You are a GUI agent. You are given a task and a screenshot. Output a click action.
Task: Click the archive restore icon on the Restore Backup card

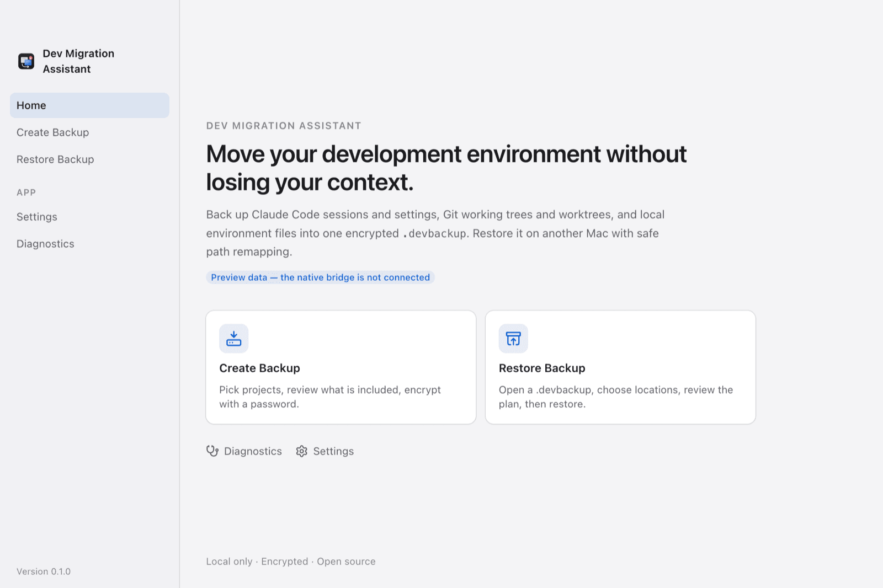click(x=513, y=339)
